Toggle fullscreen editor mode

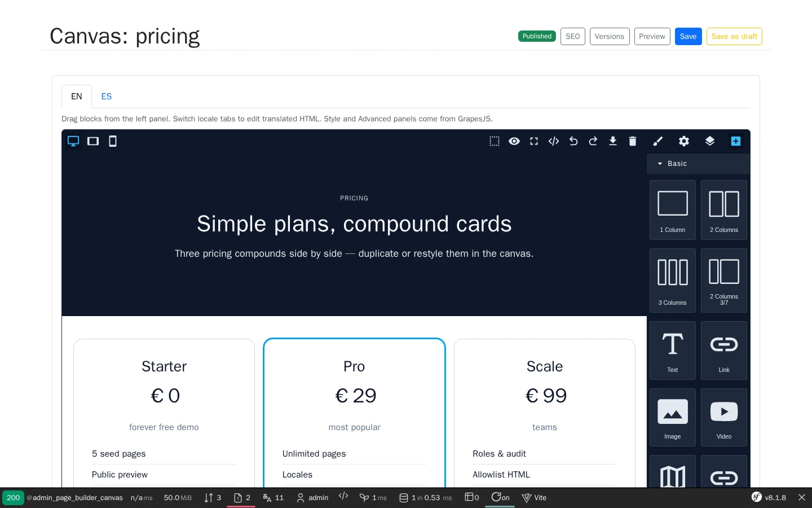[534, 141]
